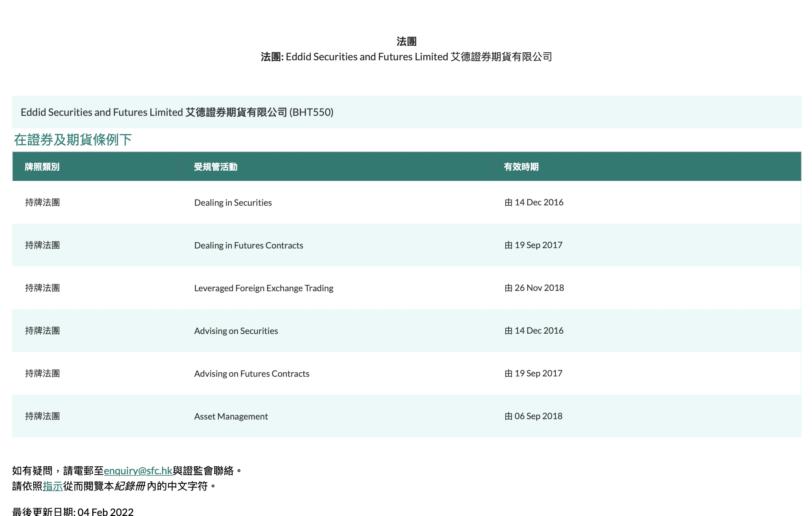Select the Advising on Futures Contracts row
Viewport: 812px width, 516px height.
click(252, 373)
